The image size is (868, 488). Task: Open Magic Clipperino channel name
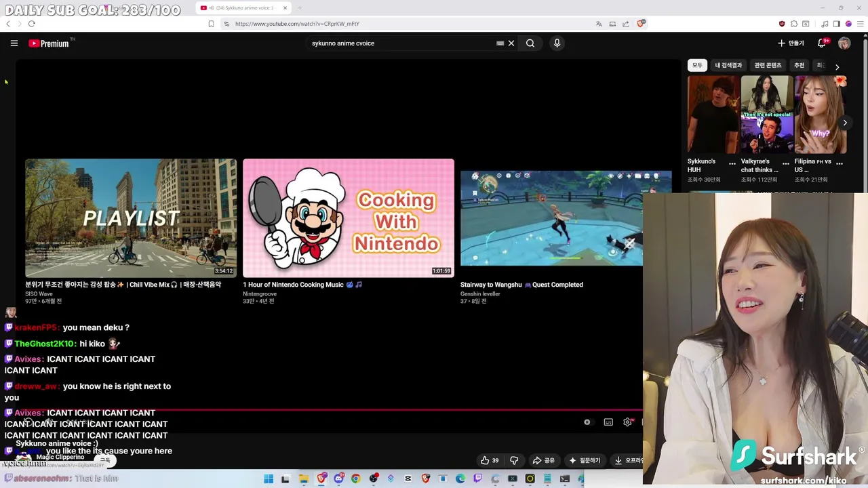coord(60,457)
